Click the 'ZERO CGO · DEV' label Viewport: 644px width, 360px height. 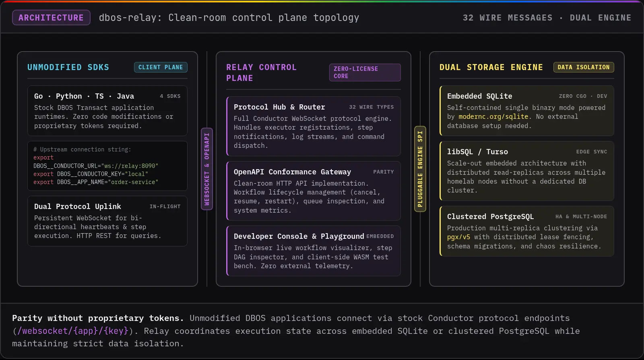[583, 96]
